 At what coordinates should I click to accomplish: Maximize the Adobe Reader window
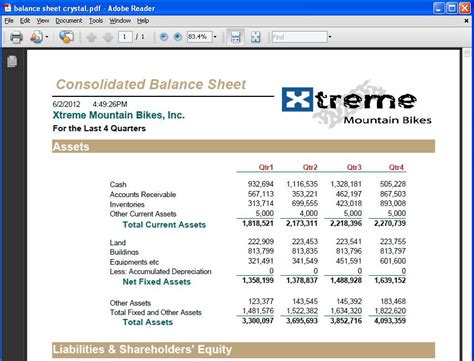click(452, 8)
